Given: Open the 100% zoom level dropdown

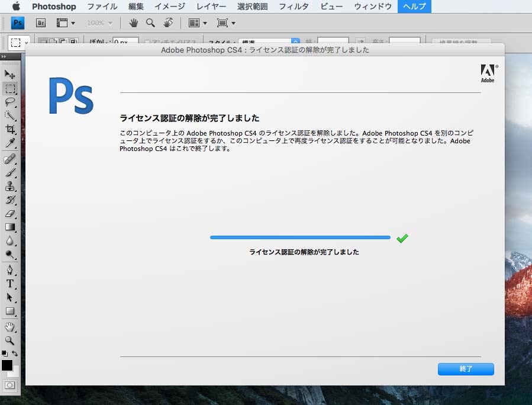Looking at the screenshot, I should tap(99, 23).
